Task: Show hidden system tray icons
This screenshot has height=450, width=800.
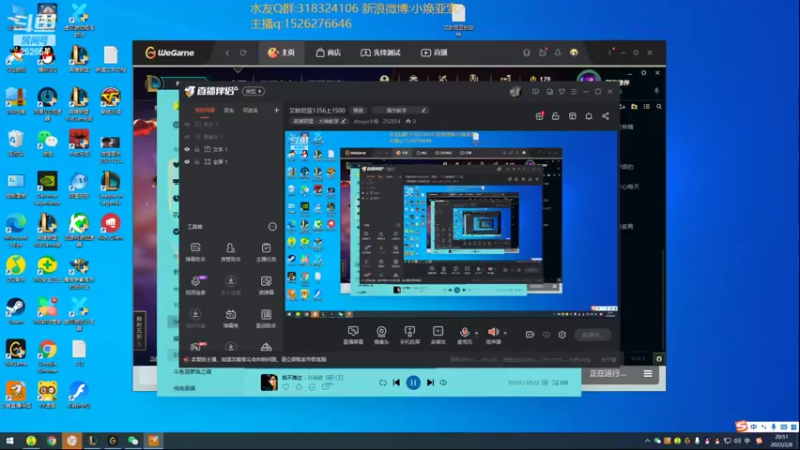Action: click(x=647, y=441)
